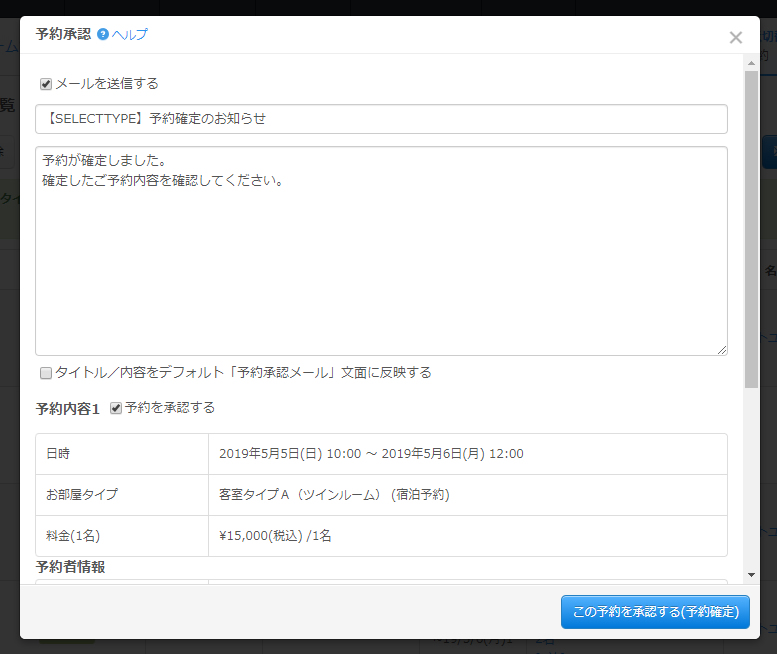The image size is (777, 654).
Task: Click the scrollbar down arrow
Action: pyautogui.click(x=751, y=575)
